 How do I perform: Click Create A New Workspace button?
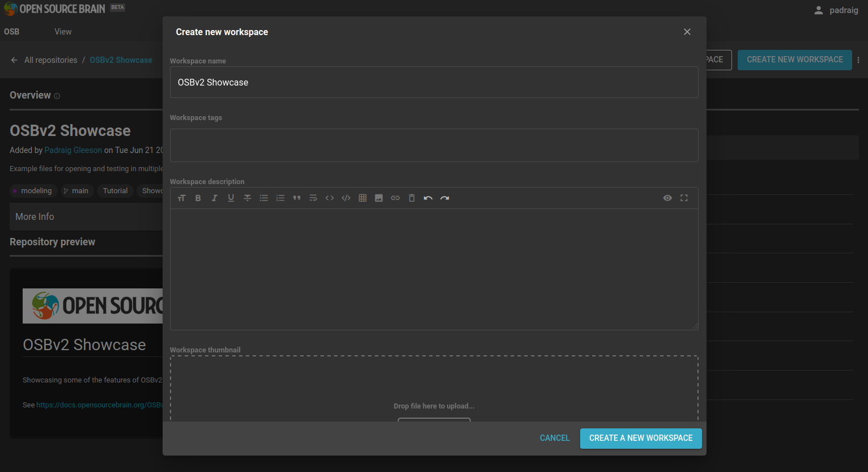(641, 438)
